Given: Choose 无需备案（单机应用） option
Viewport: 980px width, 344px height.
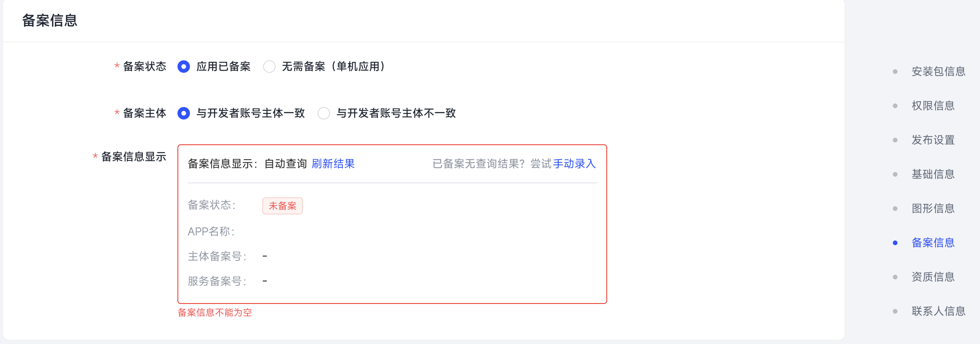Looking at the screenshot, I should tap(269, 67).
